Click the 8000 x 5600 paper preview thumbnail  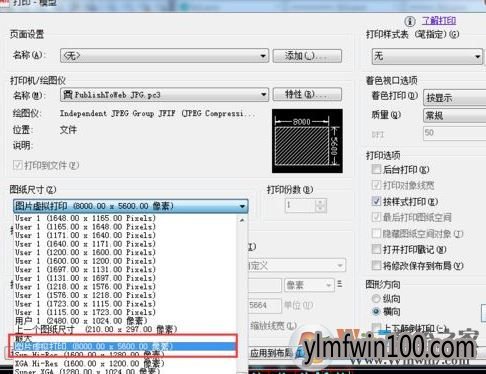click(x=307, y=141)
